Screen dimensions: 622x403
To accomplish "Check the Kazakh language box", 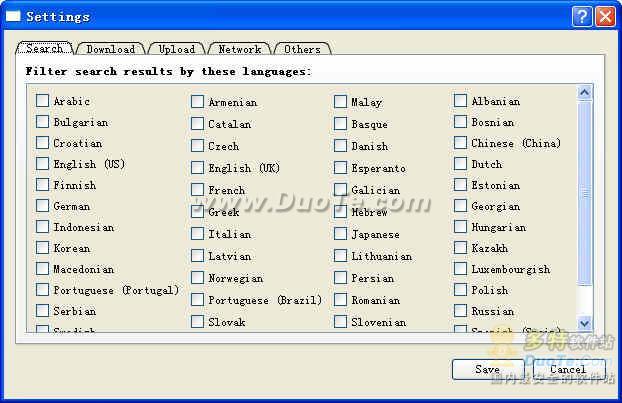I will [x=460, y=248].
